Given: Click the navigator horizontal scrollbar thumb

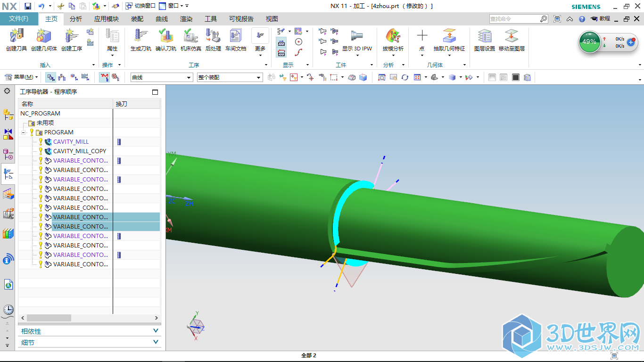Looking at the screenshot, I should click(49, 318).
